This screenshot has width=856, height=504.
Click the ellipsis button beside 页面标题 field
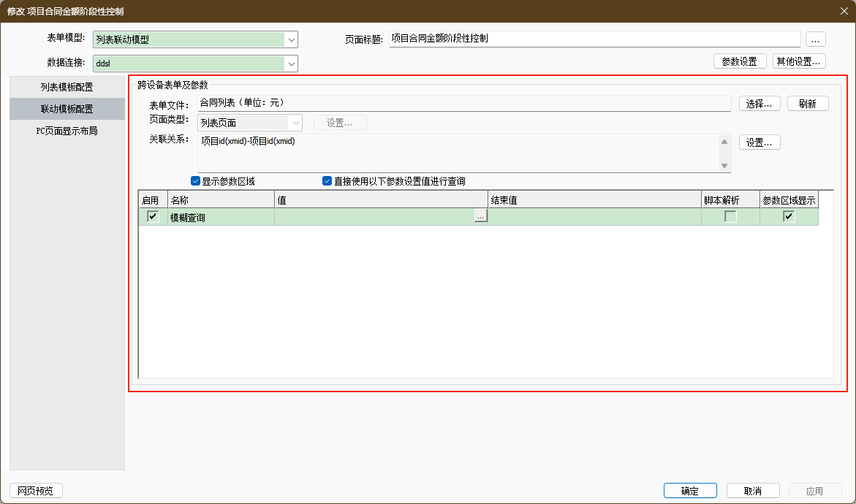point(815,39)
